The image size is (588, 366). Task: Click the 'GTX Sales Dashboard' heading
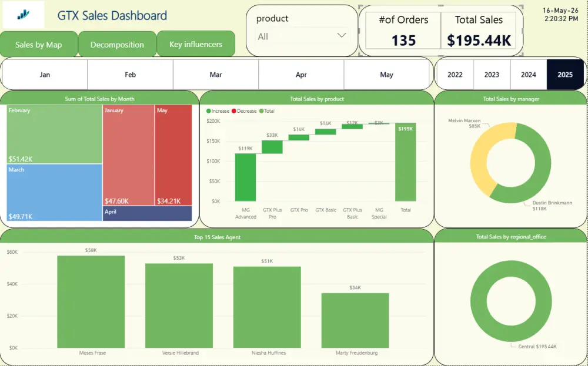[x=112, y=15]
